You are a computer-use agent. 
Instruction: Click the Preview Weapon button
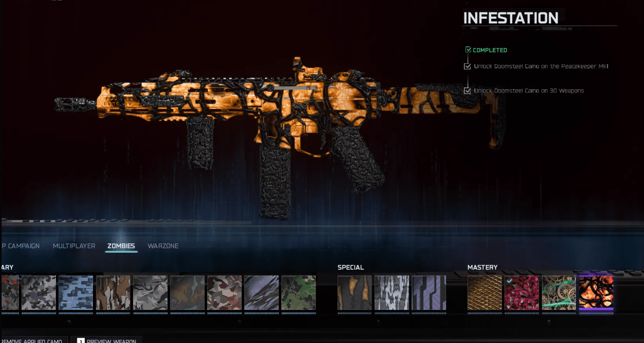point(107,340)
